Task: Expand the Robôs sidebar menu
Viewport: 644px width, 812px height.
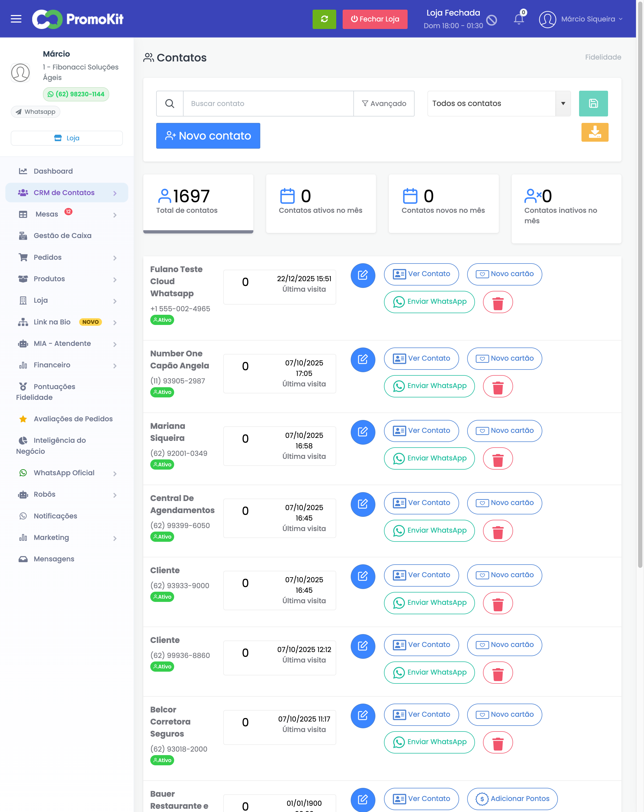Action: 67,495
